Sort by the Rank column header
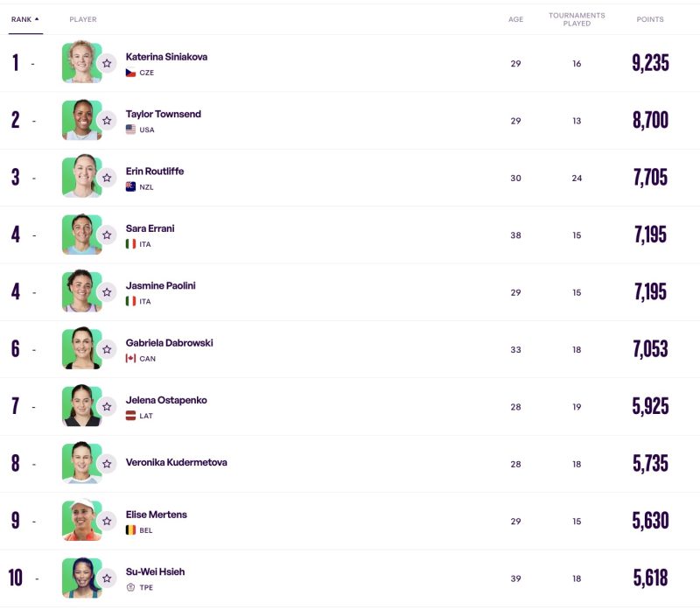 pos(21,19)
